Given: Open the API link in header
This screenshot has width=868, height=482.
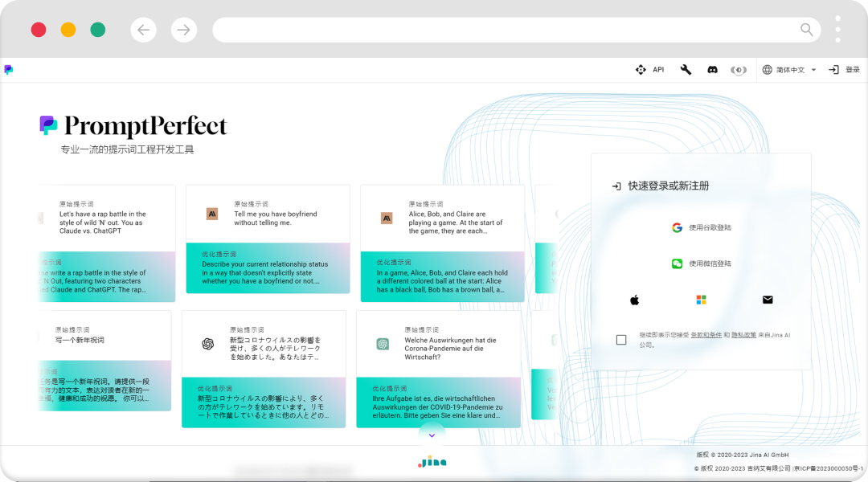Looking at the screenshot, I should [x=649, y=70].
